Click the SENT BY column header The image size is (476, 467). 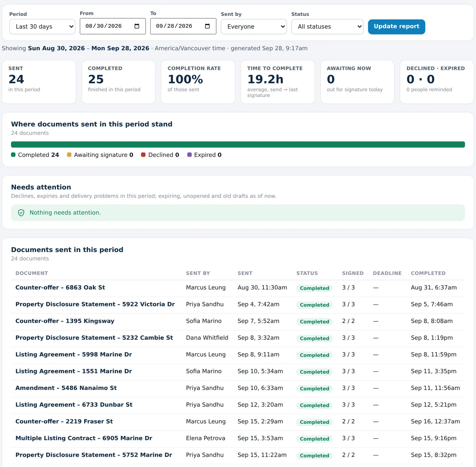198,273
